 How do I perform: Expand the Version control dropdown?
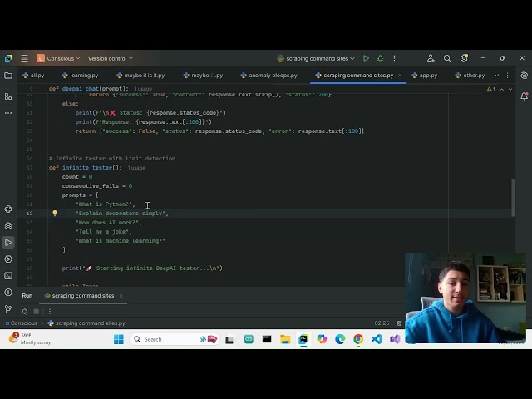pos(111,58)
